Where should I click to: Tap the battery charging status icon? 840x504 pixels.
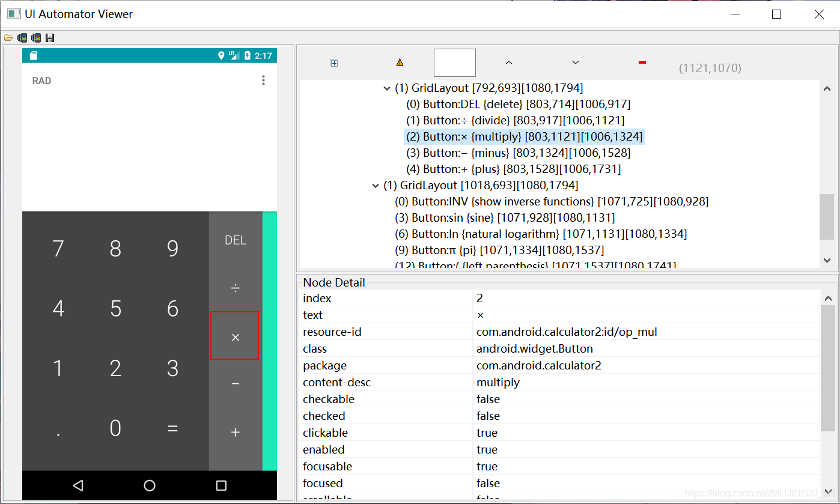[x=247, y=56]
